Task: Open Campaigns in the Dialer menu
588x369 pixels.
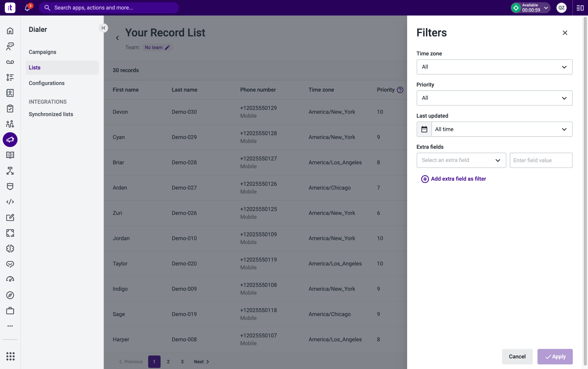Action: (x=42, y=52)
